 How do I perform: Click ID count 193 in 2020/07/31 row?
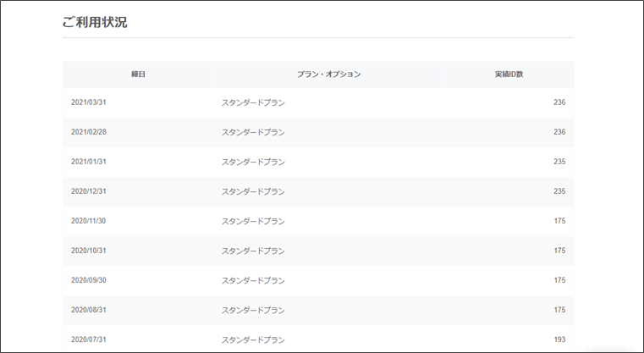[559, 339]
